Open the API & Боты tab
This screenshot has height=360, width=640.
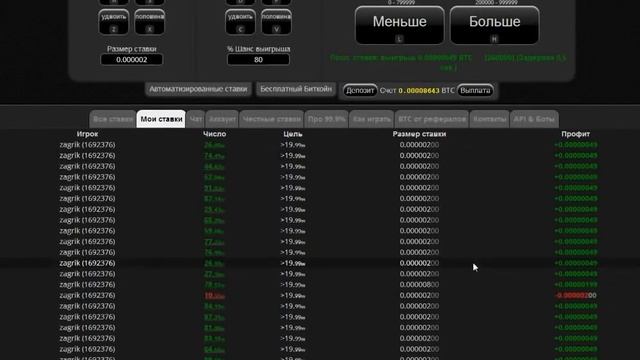[x=534, y=119]
